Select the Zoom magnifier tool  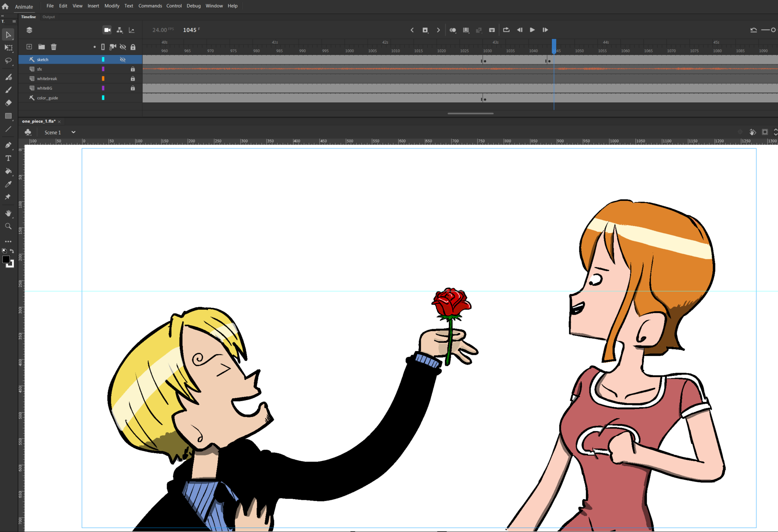coord(8,227)
